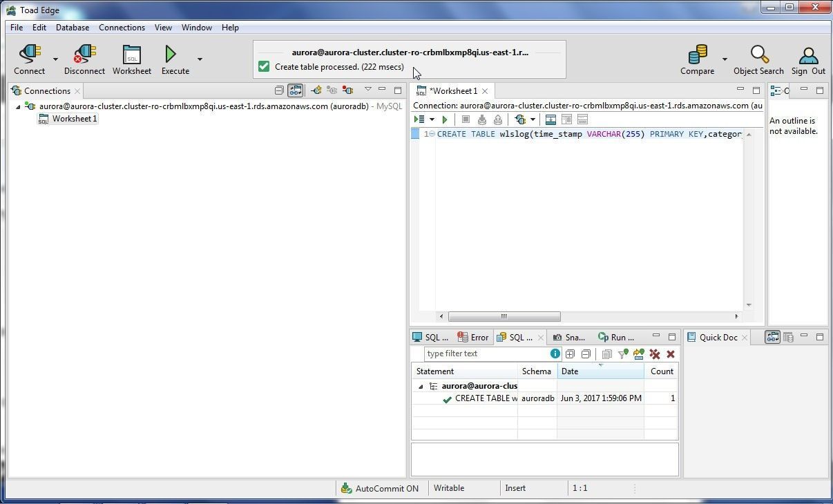
Task: Open the Help menu
Action: tap(230, 28)
